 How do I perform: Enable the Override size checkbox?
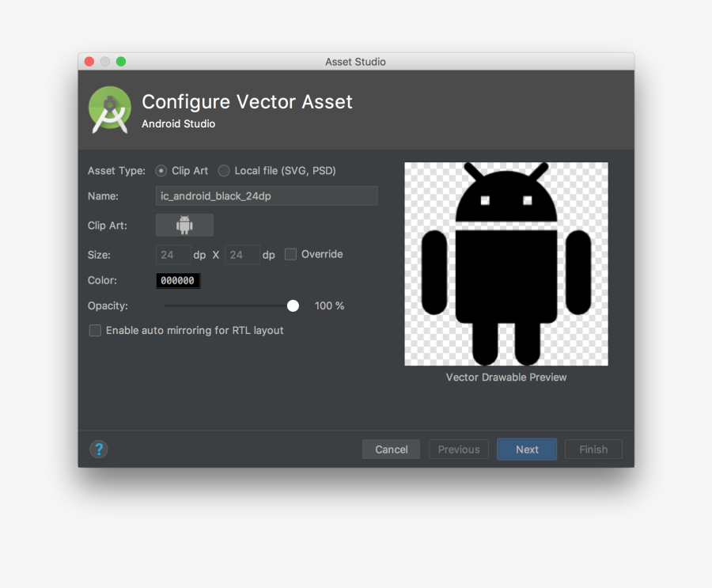(290, 254)
